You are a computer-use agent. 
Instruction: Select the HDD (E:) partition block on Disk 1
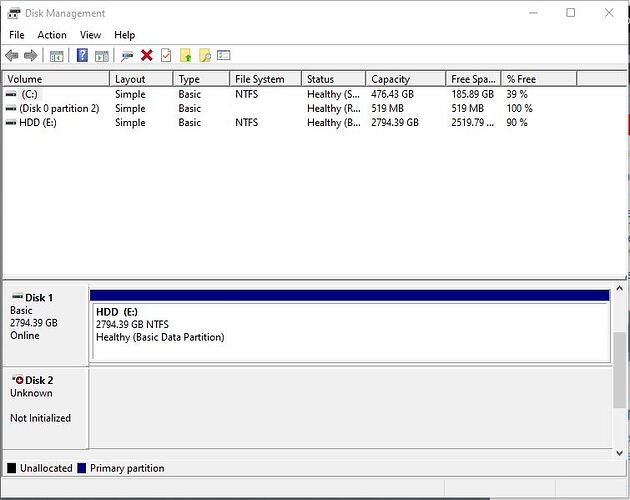(x=350, y=330)
